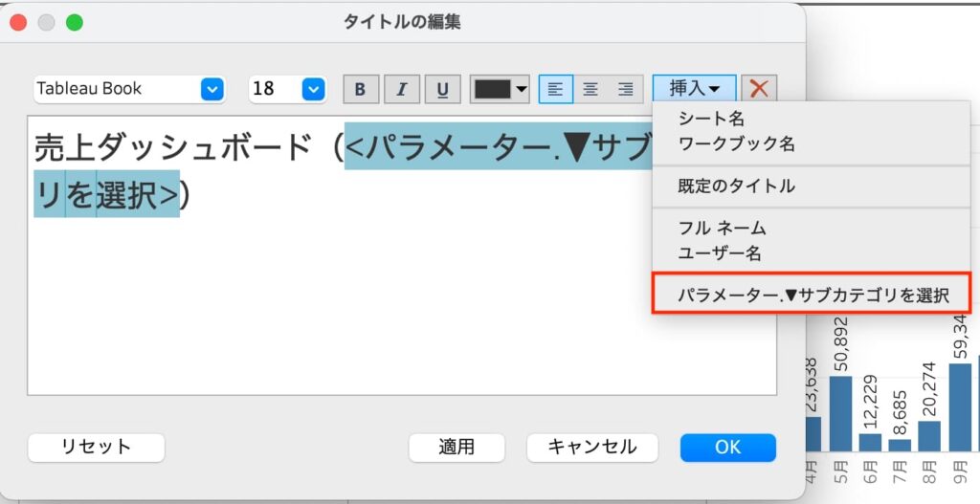The width and height of the screenshot is (980, 504).
Task: Select シート名 from the insert menu
Action: [x=711, y=120]
